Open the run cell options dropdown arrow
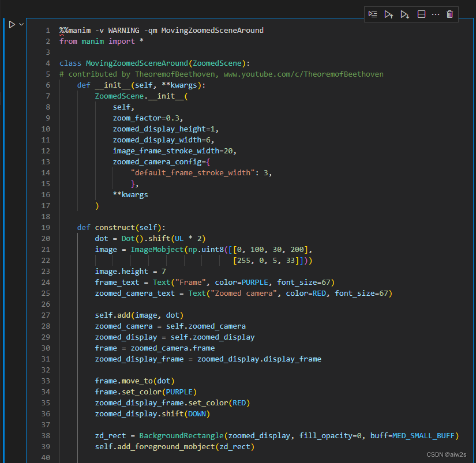 click(21, 24)
